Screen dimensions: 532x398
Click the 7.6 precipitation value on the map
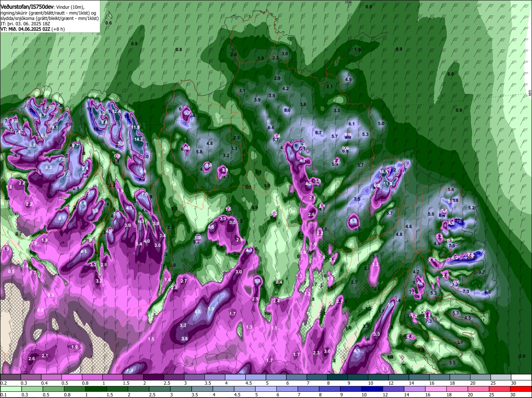coord(67,174)
